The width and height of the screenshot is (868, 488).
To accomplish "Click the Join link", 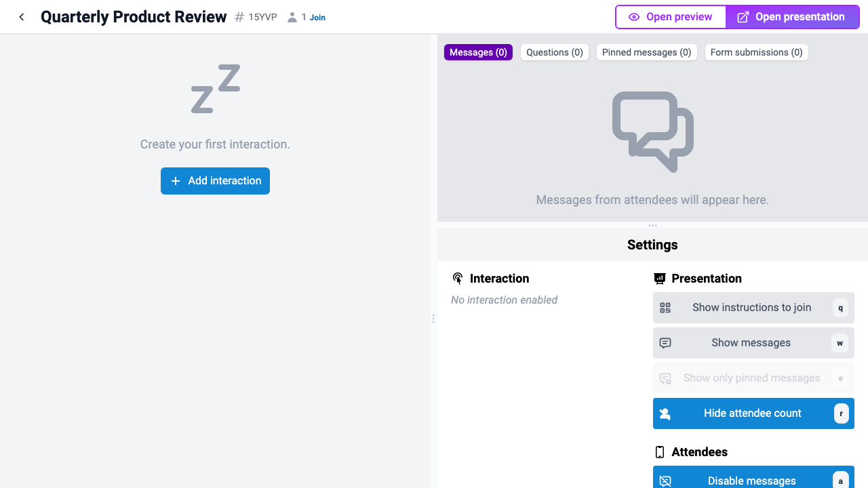I will pos(317,18).
